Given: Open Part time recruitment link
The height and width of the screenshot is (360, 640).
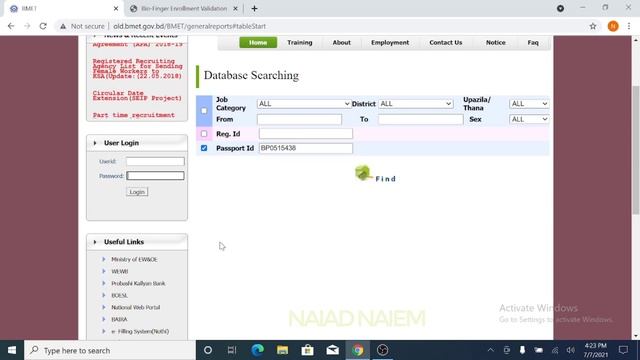Looking at the screenshot, I should [x=133, y=115].
